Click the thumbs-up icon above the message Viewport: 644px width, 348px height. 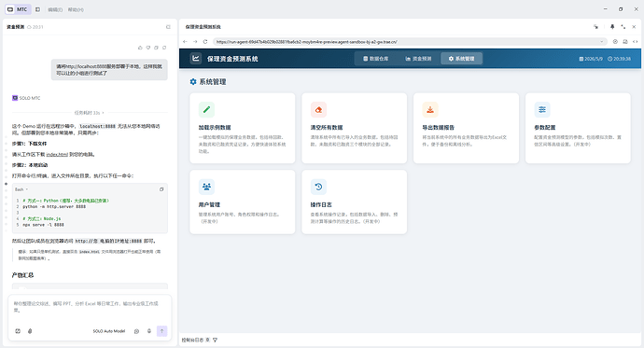tap(140, 48)
